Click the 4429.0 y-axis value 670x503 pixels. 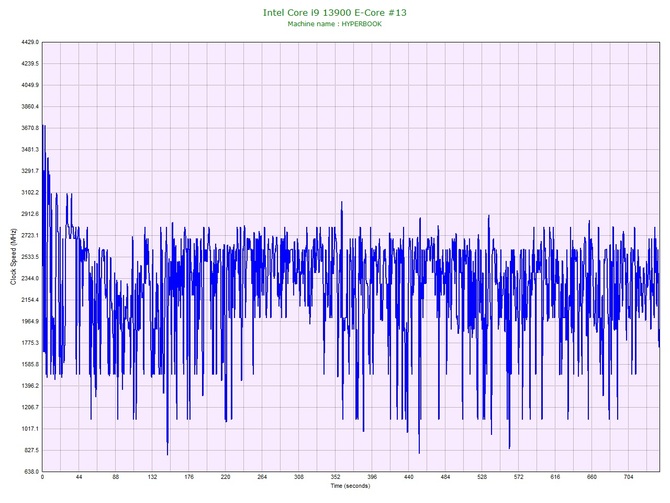(30, 42)
